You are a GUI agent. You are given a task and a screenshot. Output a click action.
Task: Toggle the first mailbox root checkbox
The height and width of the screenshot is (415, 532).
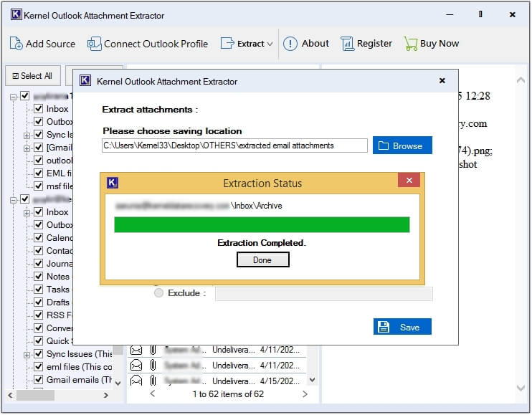25,96
